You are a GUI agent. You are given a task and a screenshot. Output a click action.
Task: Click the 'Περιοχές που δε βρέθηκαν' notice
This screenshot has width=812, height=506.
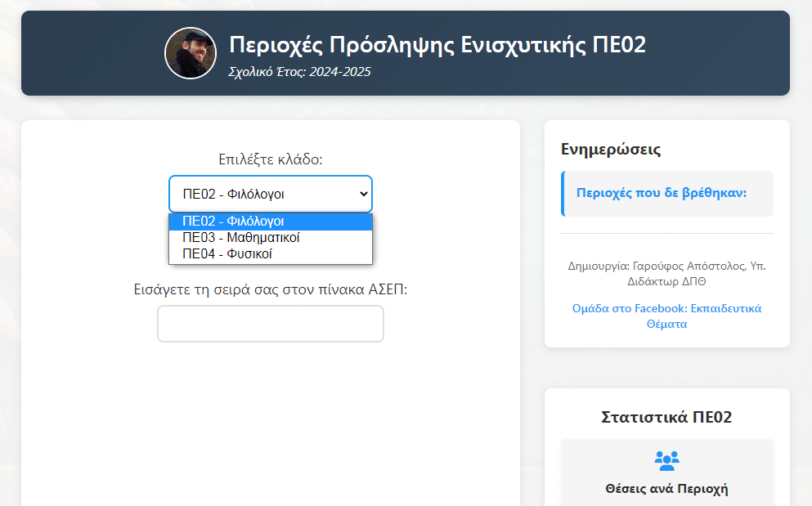662,193
